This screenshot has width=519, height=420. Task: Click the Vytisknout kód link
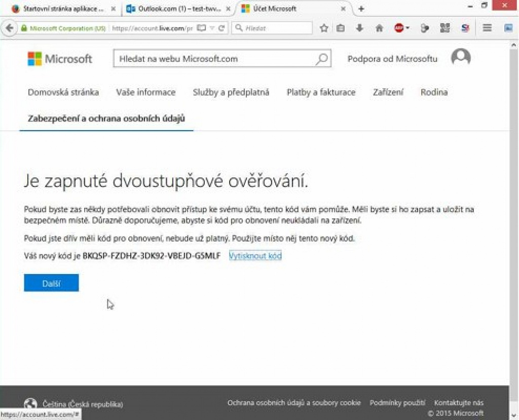255,255
